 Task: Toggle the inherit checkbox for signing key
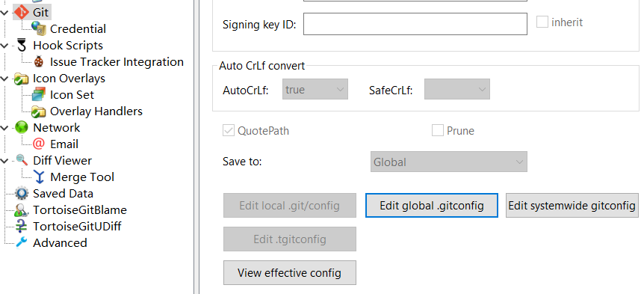542,22
